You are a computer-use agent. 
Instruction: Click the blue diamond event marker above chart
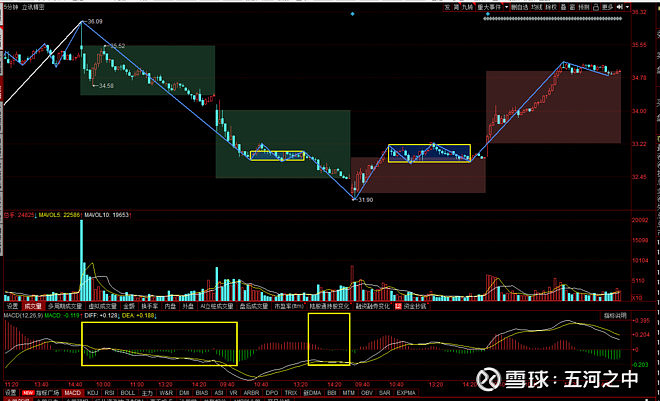[x=352, y=14]
